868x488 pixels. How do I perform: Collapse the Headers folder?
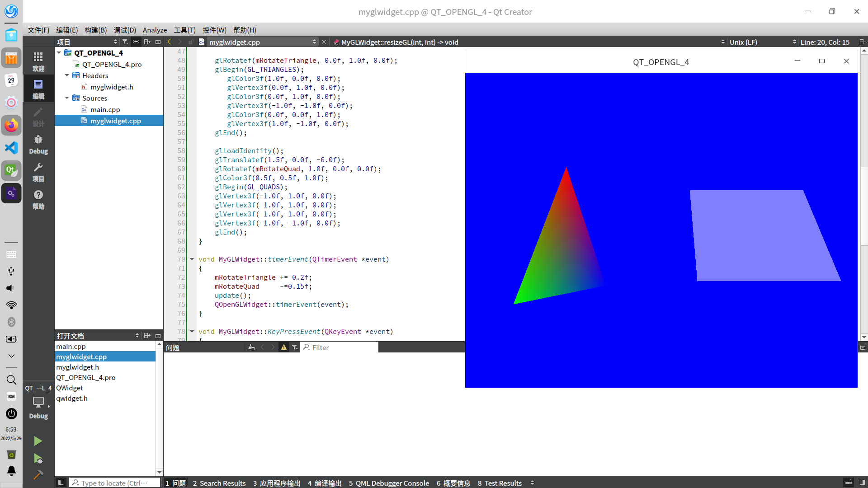[x=67, y=75]
